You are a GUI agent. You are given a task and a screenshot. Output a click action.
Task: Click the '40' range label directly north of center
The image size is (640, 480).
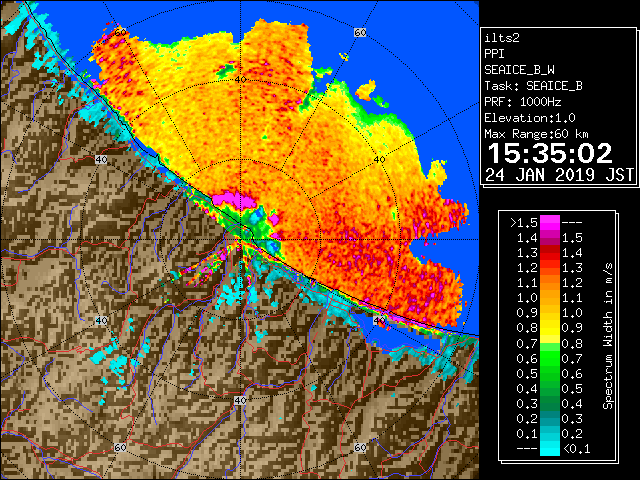click(240, 79)
